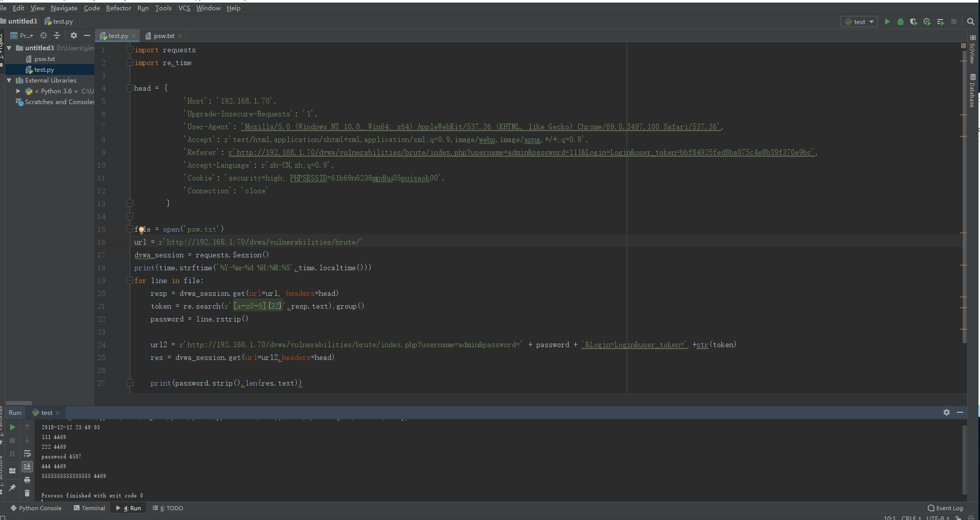The width and height of the screenshot is (980, 520).
Task: Hide the Project tool window
Action: click(87, 35)
